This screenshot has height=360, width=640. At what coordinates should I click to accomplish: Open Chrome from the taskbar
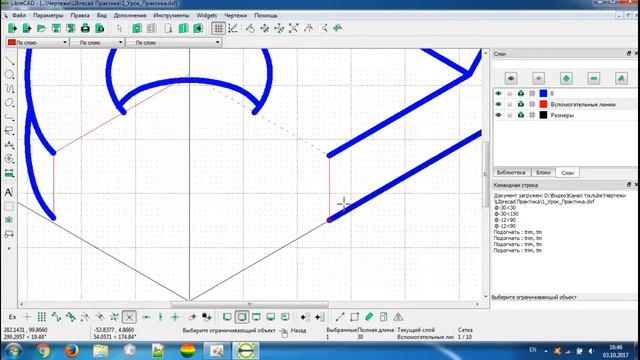42,351
